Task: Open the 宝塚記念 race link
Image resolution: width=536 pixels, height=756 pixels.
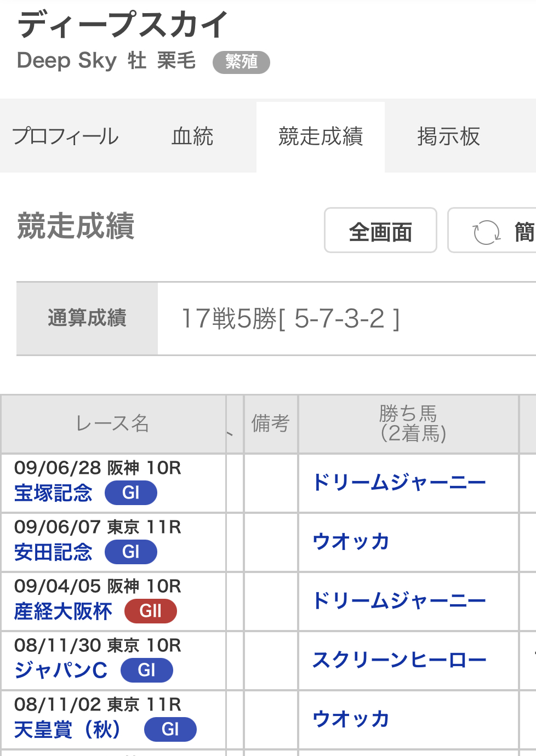Action: [53, 493]
